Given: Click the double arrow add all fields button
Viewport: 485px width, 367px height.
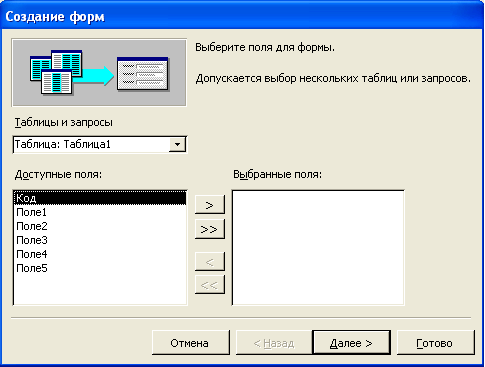Looking at the screenshot, I should pyautogui.click(x=210, y=229).
